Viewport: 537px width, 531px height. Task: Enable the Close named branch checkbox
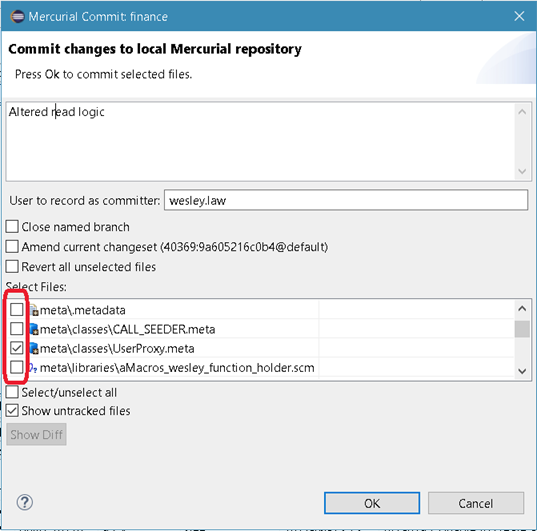click(x=12, y=227)
